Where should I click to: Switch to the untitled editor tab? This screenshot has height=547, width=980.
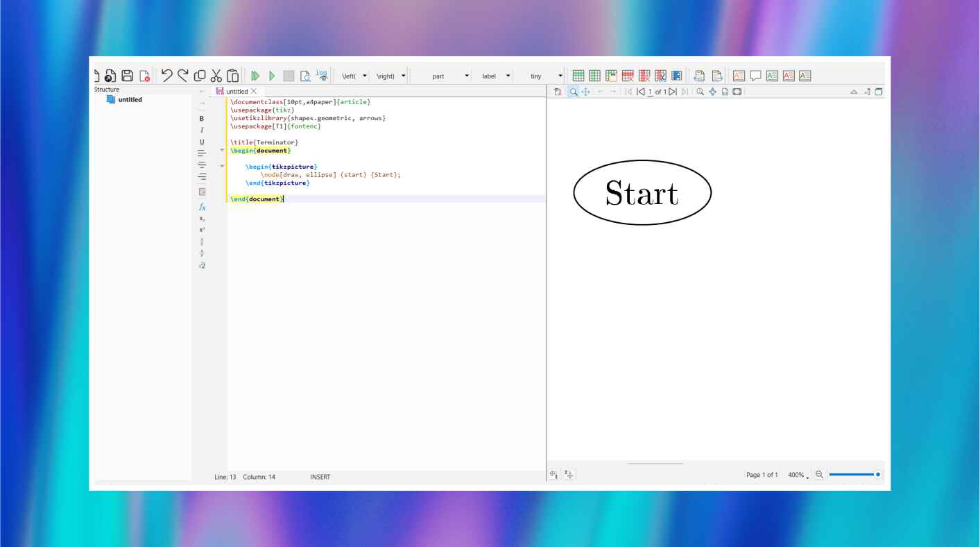click(x=237, y=91)
